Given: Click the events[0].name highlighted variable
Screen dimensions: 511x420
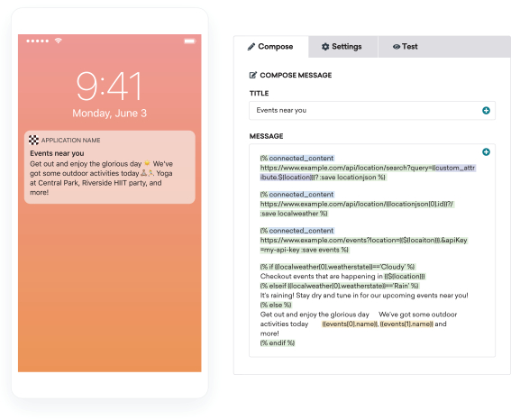Looking at the screenshot, I should coord(350,324).
